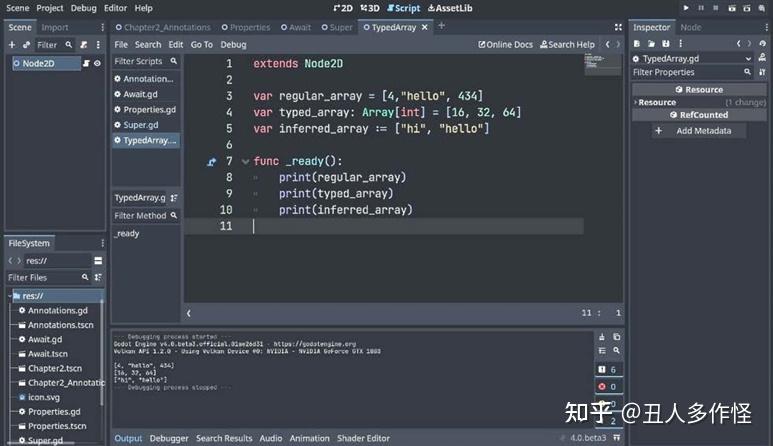
Task: Click Search Help button
Action: click(567, 44)
